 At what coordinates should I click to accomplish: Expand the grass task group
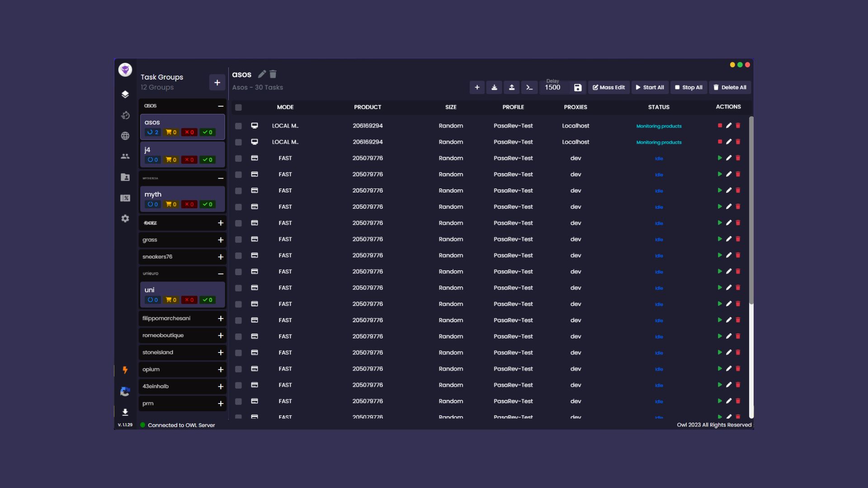(x=221, y=240)
